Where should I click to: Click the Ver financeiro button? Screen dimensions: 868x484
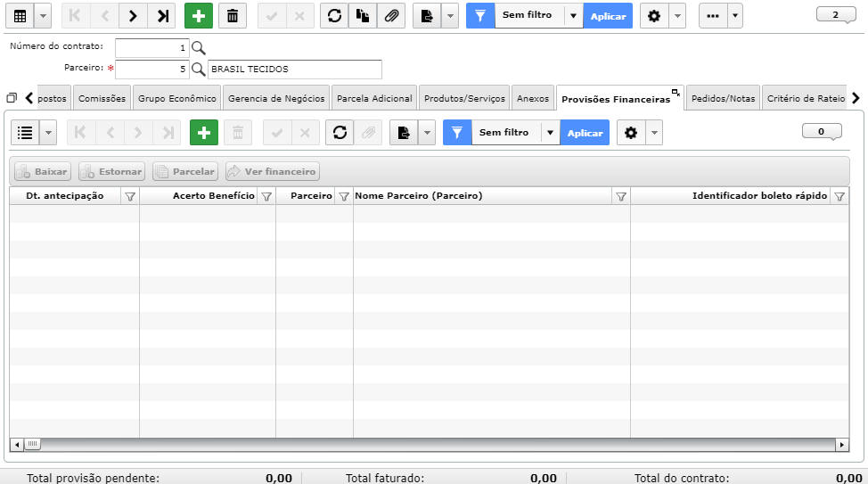tap(273, 172)
